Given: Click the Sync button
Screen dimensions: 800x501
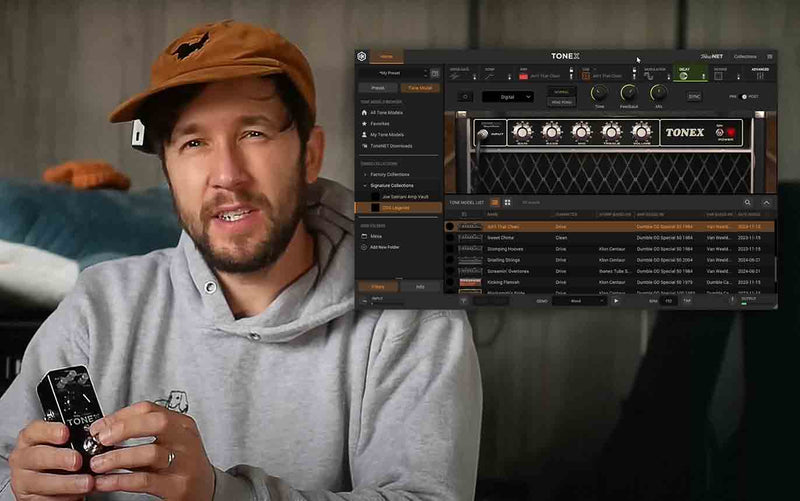Looking at the screenshot, I should pos(694,97).
